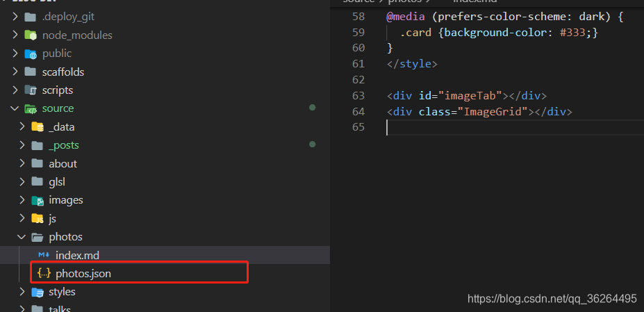Click the "imageTab" id string
This screenshot has height=312, width=644.
point(470,96)
